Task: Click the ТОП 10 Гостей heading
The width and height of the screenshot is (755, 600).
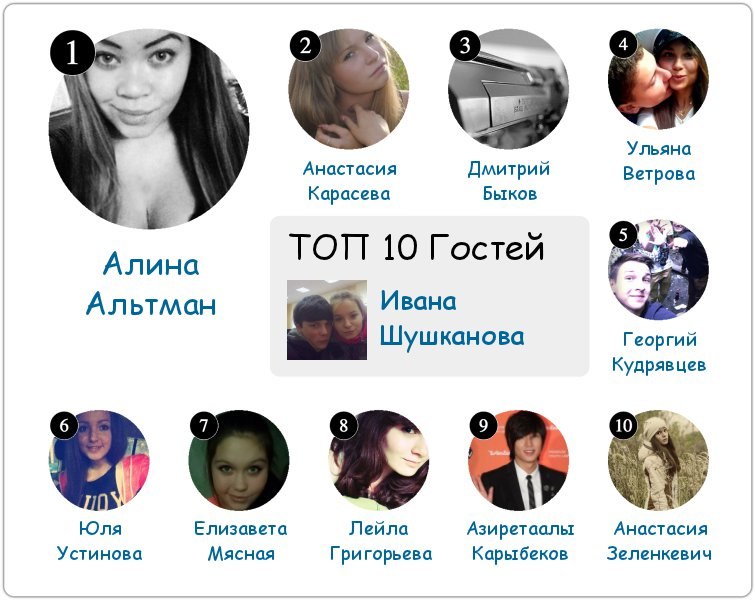Action: [x=417, y=247]
